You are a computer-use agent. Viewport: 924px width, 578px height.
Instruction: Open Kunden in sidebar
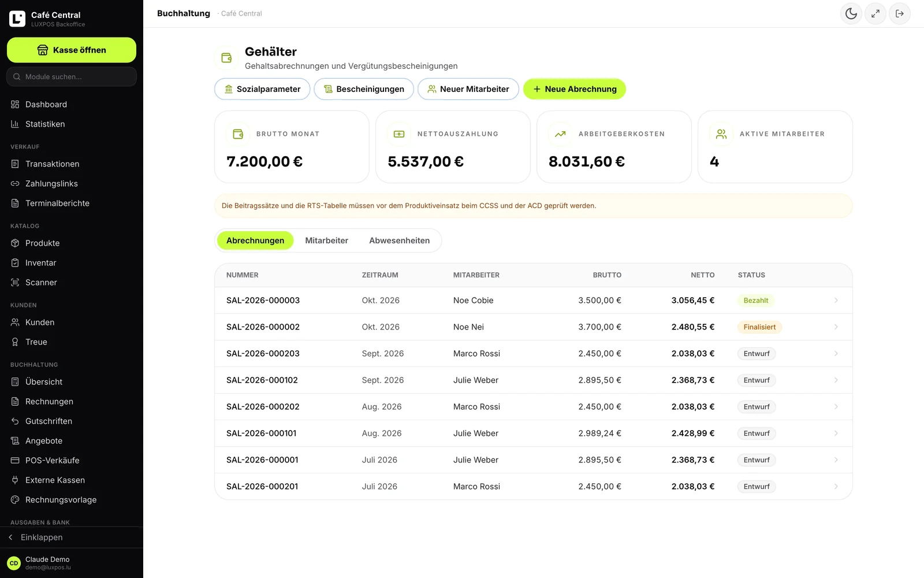(x=72, y=322)
